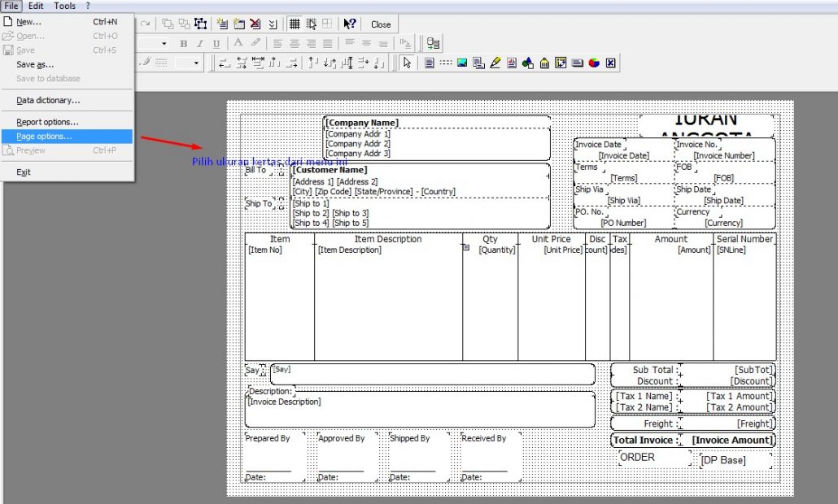The width and height of the screenshot is (838, 504).
Task: Select the Insert text memo object tool
Action: (x=430, y=63)
